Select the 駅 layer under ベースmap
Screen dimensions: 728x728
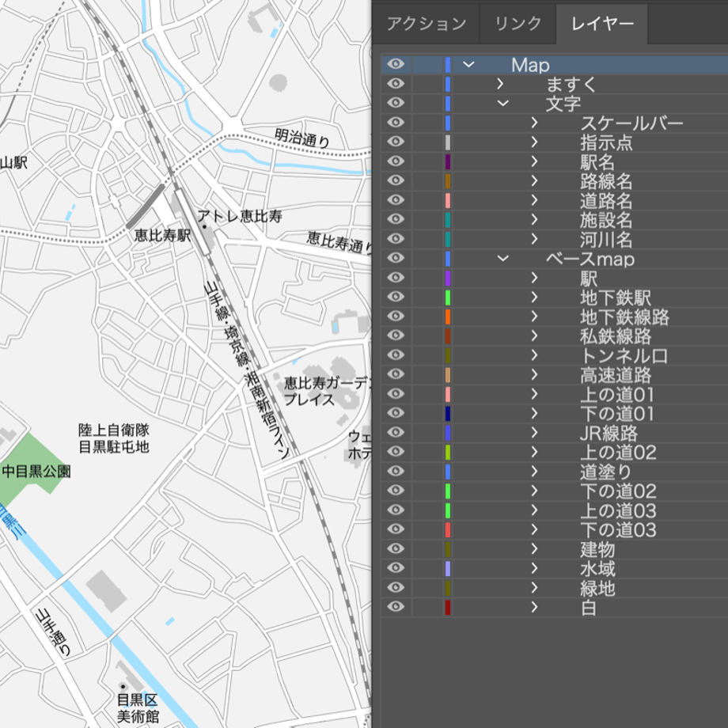[x=555, y=278]
